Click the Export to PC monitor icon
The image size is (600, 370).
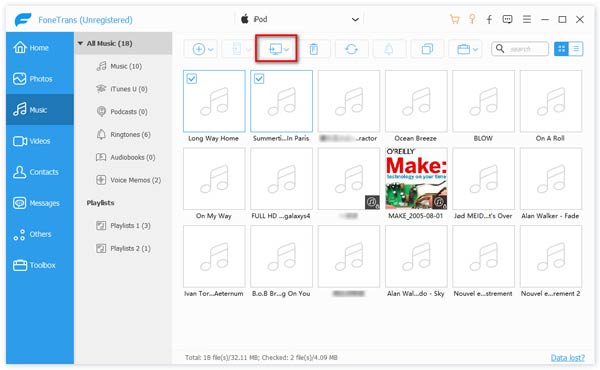[x=276, y=49]
